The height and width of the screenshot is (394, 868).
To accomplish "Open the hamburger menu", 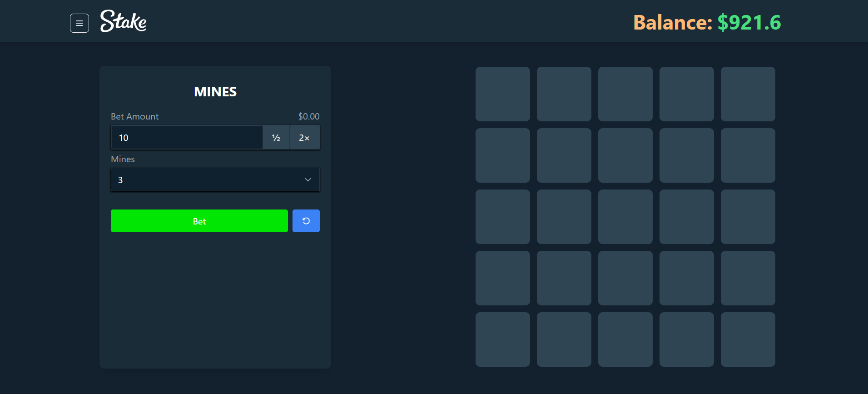I will pos(79,23).
